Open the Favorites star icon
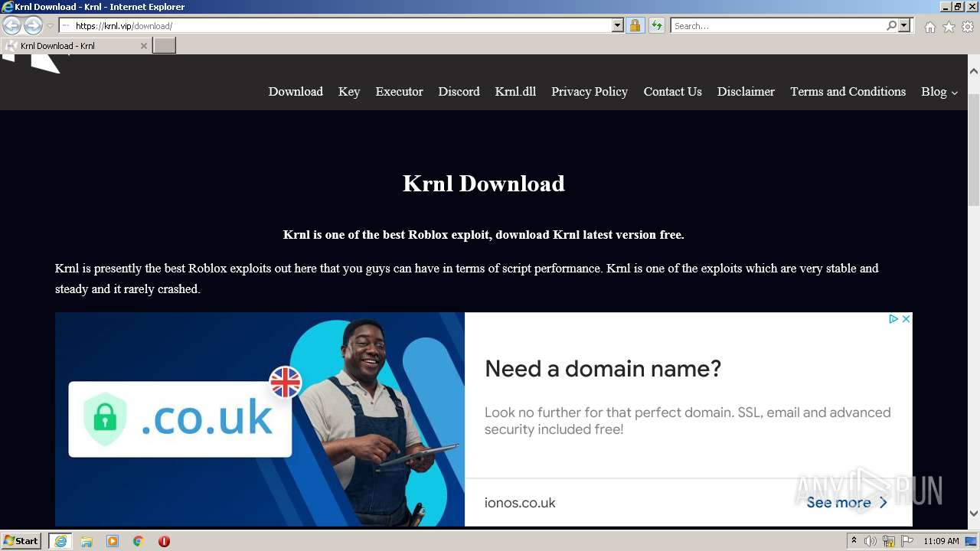 click(949, 27)
